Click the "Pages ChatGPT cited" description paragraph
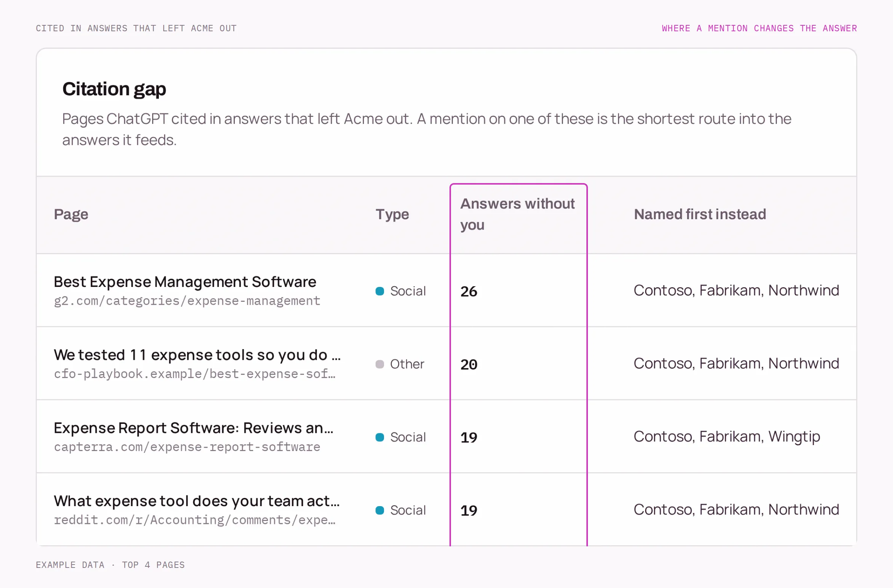 click(427, 130)
